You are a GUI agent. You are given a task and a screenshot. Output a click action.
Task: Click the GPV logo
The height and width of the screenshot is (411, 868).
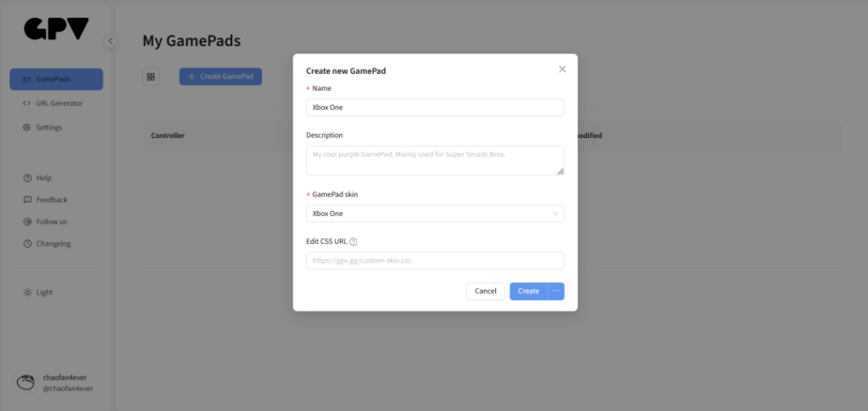[x=56, y=29]
